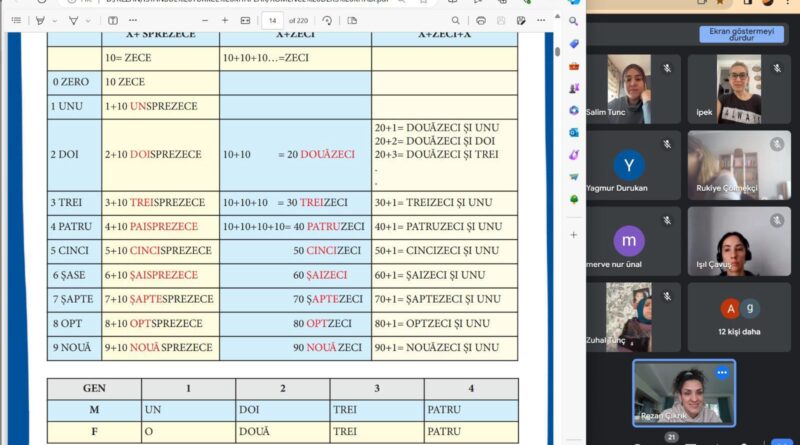Expand the highlight tool options arrow
Screen dimensions: 800x445
55,20
